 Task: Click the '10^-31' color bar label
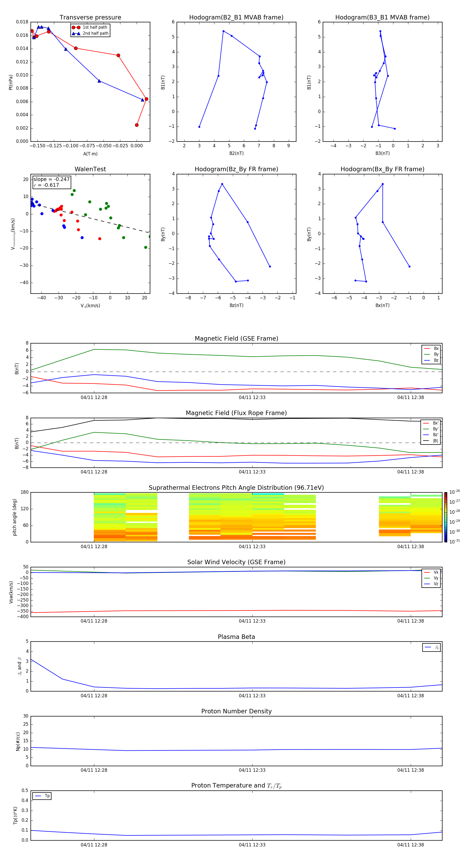click(455, 542)
